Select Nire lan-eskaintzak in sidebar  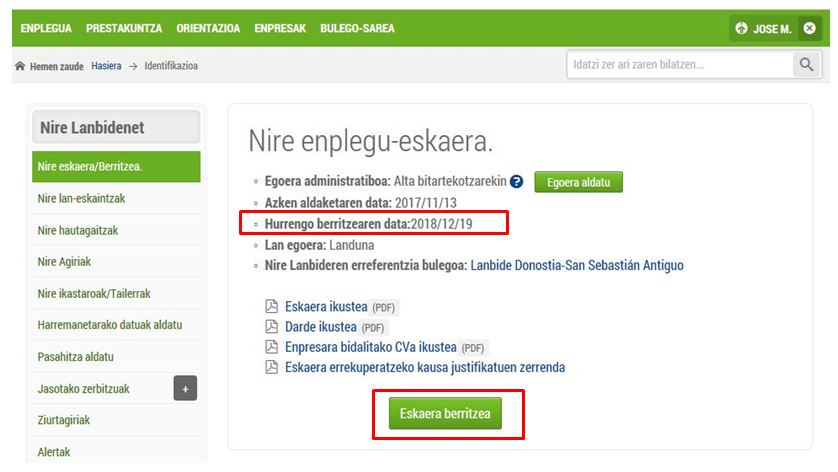pyautogui.click(x=81, y=198)
